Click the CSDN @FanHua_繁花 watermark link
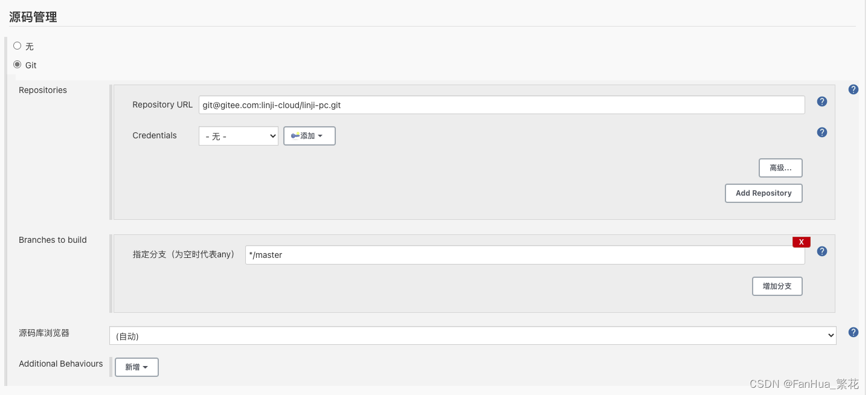The width and height of the screenshot is (868, 395). (x=803, y=382)
